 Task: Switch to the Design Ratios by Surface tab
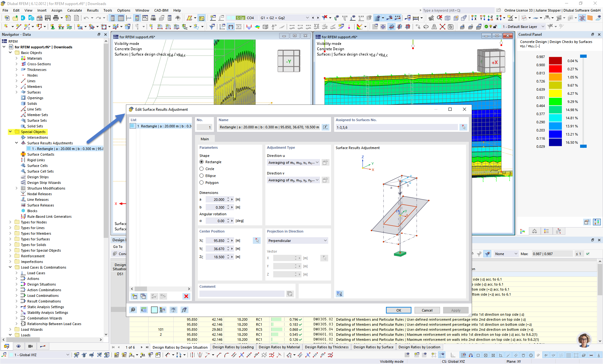[x=373, y=347]
